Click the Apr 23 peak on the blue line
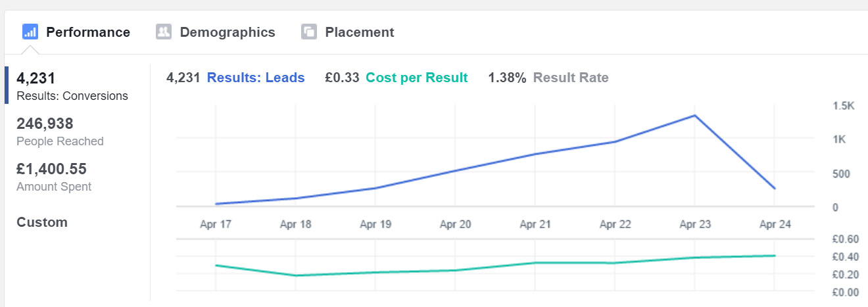The width and height of the screenshot is (868, 307). coord(695,116)
